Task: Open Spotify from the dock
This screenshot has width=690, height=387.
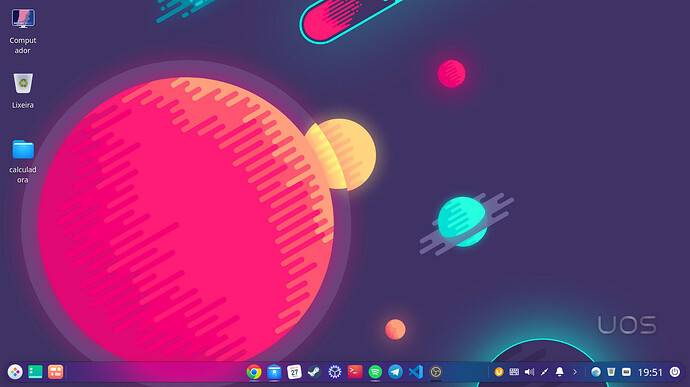Action: pyautogui.click(x=375, y=372)
